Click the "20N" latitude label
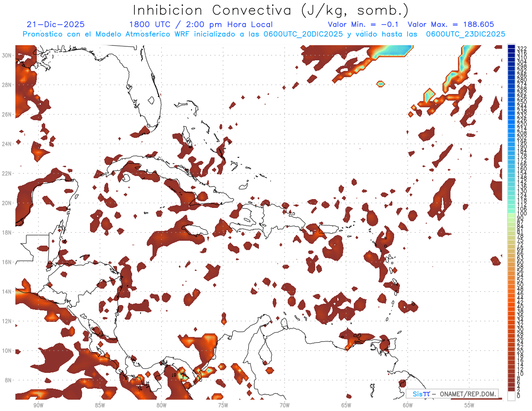This screenshot has width=532, height=411. 7,203
